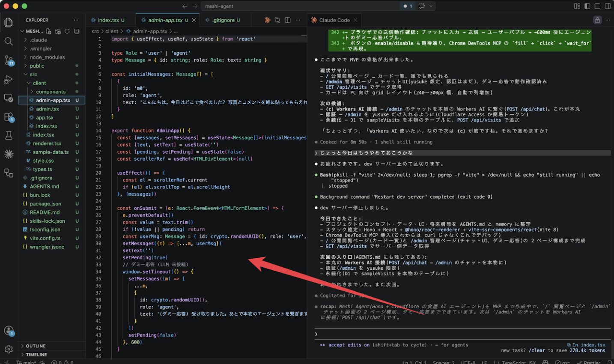
Task: Open editor More Actions ellipsis
Action: coord(298,20)
